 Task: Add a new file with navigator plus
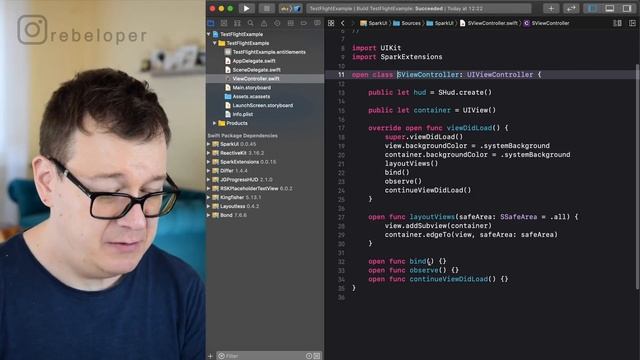point(211,356)
